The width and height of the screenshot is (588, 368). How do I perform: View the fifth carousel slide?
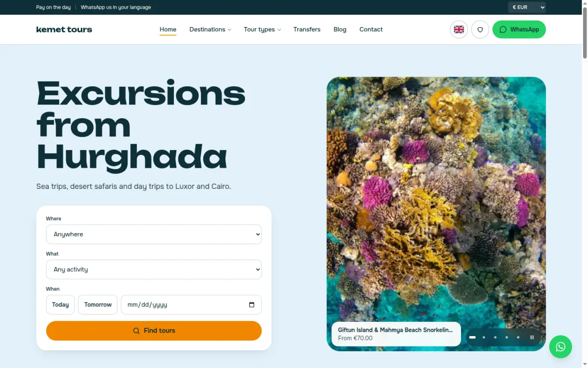(518, 338)
